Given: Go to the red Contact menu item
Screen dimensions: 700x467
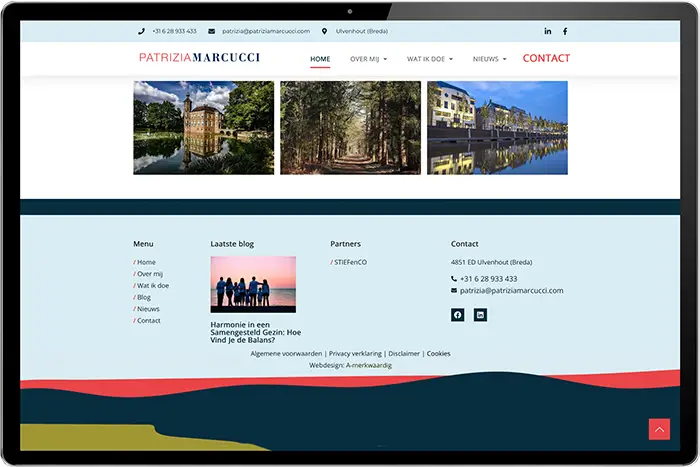Looking at the screenshot, I should tap(546, 58).
